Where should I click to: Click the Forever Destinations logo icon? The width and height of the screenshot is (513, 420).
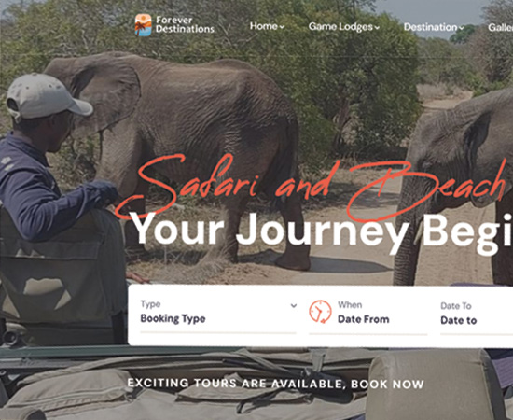tap(144, 25)
